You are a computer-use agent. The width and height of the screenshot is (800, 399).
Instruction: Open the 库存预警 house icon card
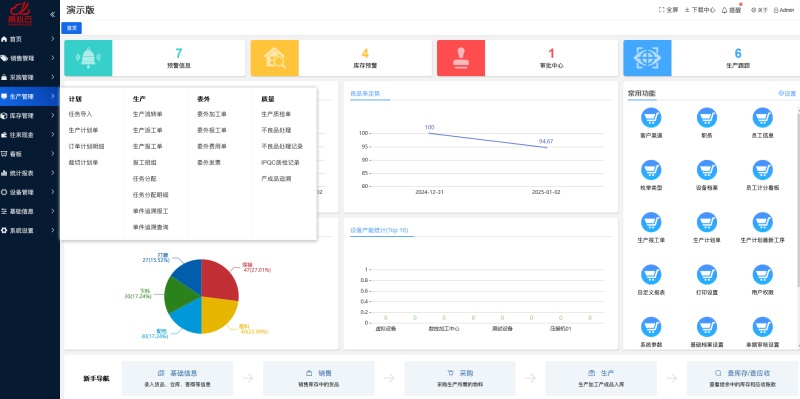(274, 58)
